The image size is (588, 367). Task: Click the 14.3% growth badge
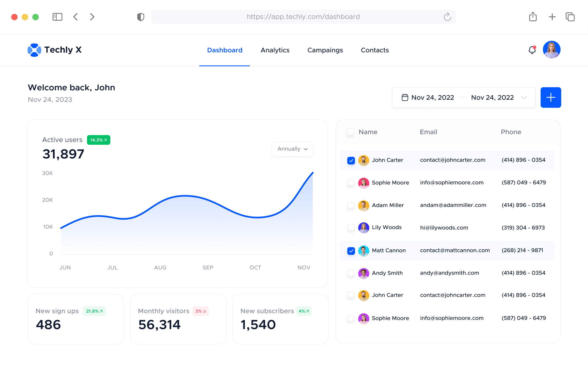(x=98, y=140)
